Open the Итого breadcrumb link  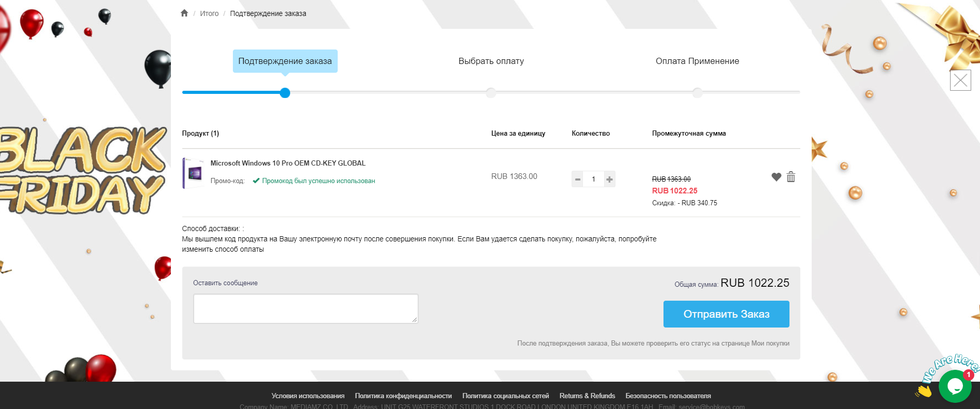coord(209,13)
